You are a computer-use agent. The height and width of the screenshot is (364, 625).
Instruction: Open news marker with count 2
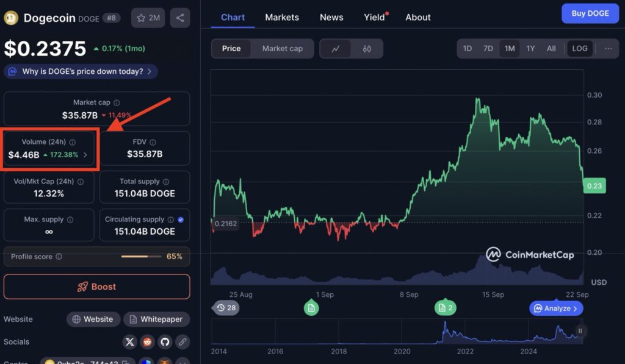point(445,308)
